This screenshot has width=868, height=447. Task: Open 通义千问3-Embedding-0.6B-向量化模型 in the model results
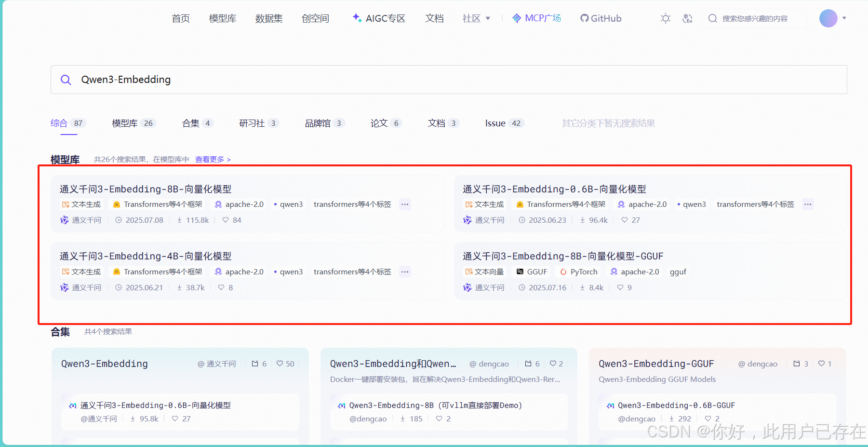coord(554,189)
